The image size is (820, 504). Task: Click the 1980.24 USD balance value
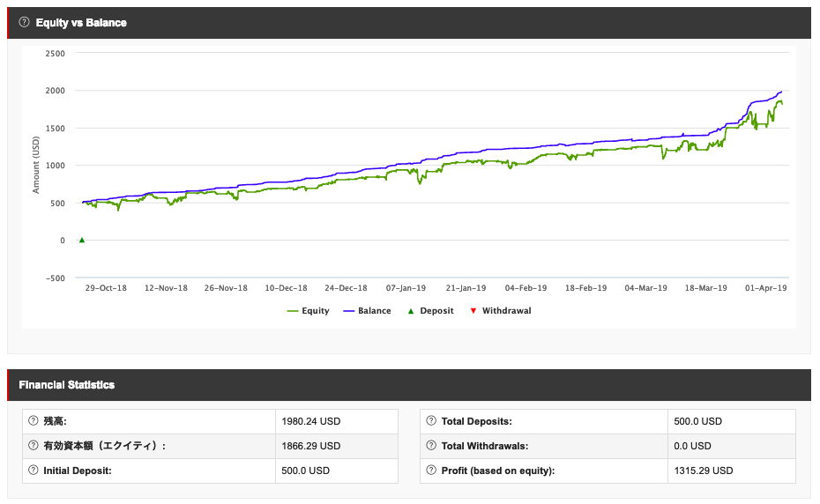click(310, 421)
